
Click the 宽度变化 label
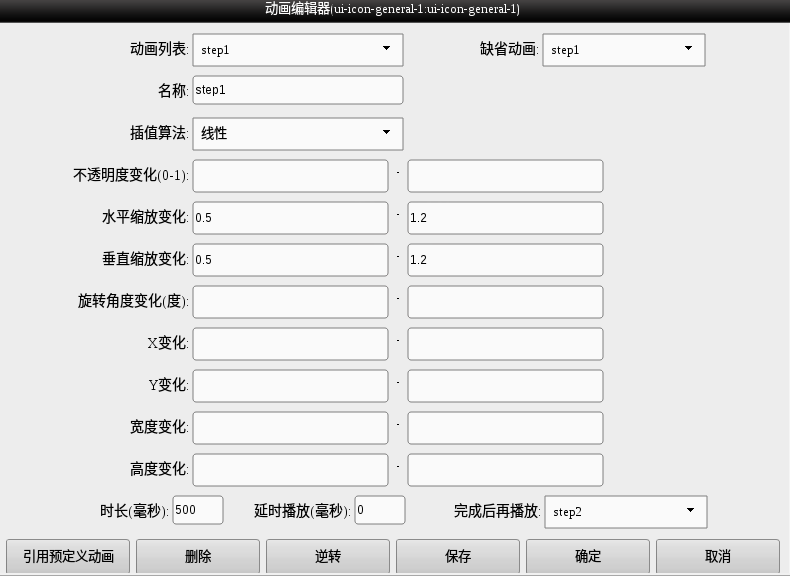[x=159, y=427]
